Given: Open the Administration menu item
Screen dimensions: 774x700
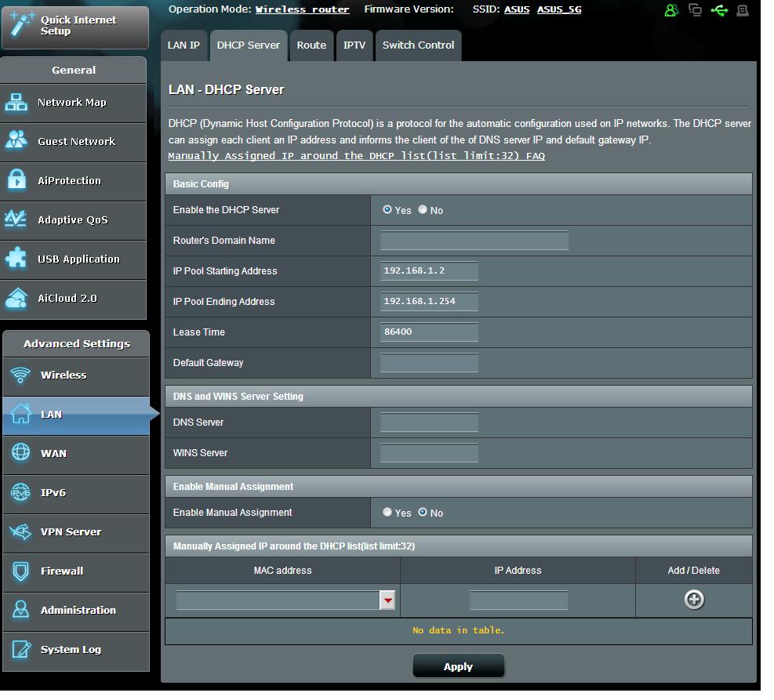Looking at the screenshot, I should click(x=77, y=611).
